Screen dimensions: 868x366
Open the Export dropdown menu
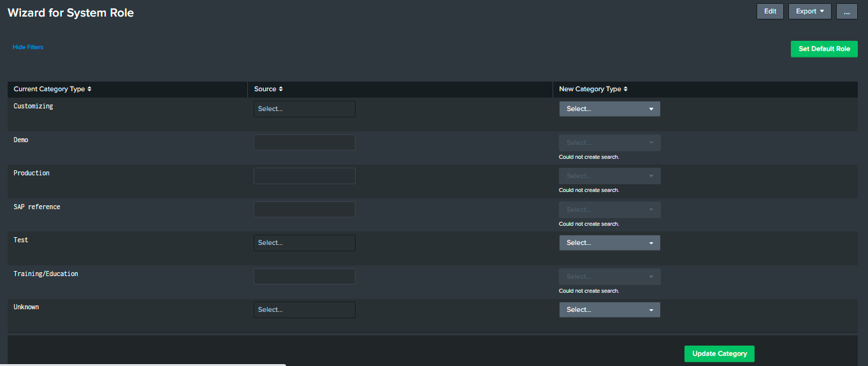click(809, 11)
